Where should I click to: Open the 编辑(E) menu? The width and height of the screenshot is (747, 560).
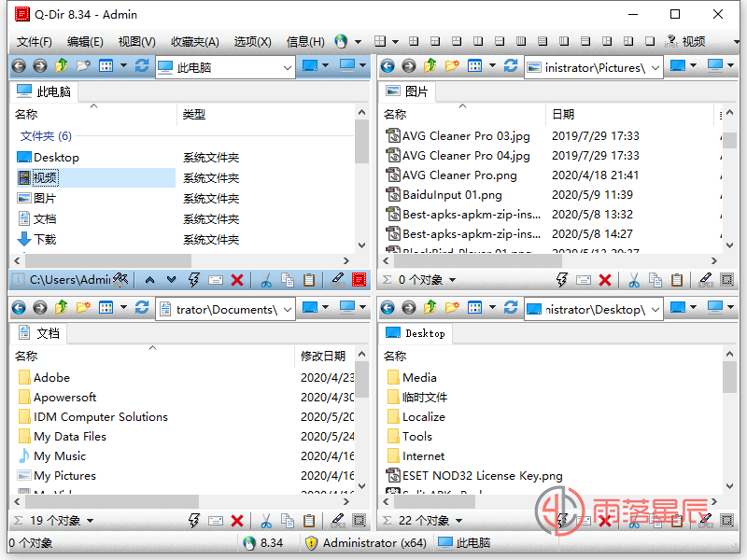(85, 42)
